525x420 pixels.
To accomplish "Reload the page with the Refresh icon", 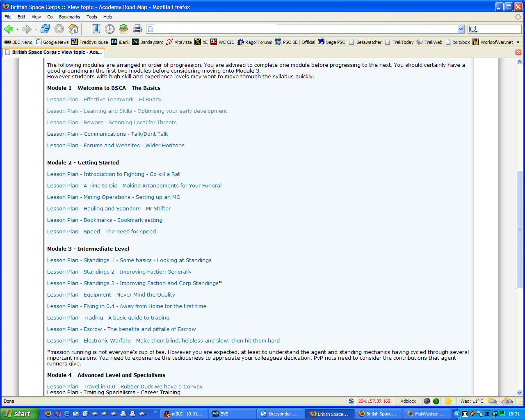I will pyautogui.click(x=46, y=29).
